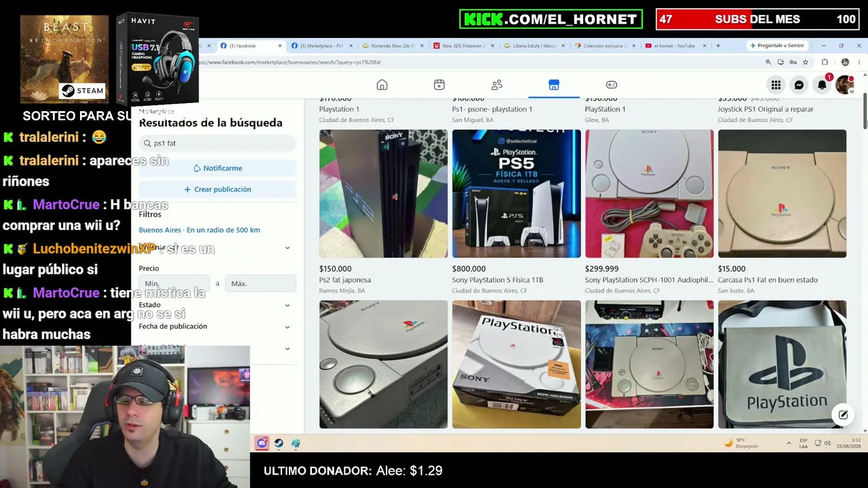The height and width of the screenshot is (488, 868).
Task: Expand the sort order filter chevron above Precio
Action: 288,248
